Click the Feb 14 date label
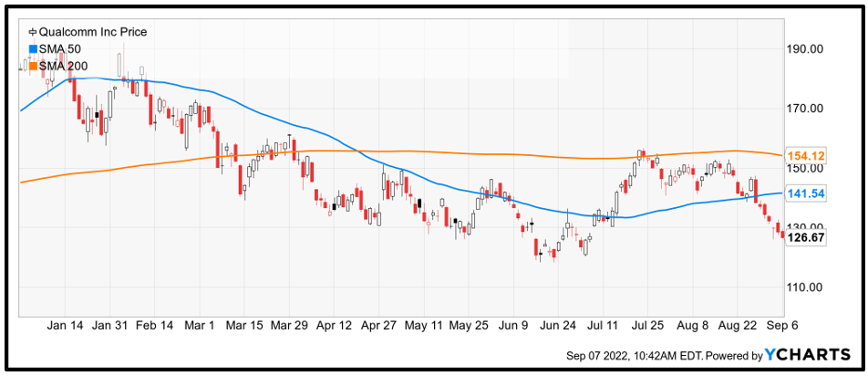Viewport: 868px width, 376px height. tap(155, 326)
